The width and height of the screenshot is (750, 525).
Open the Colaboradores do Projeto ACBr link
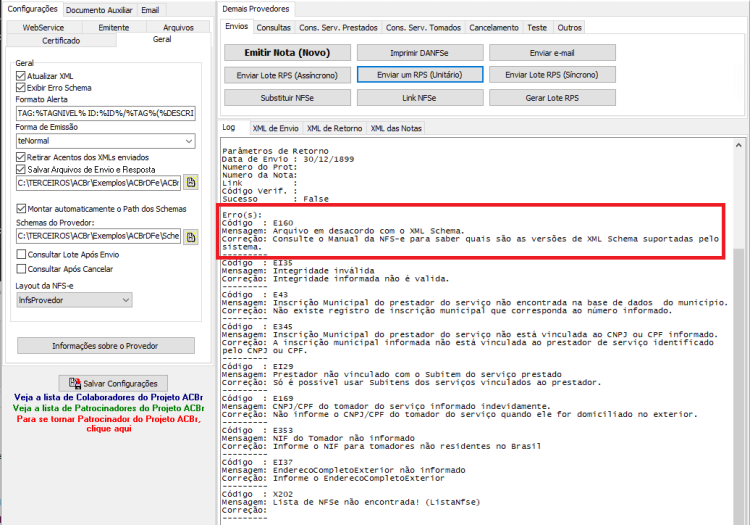108,397
